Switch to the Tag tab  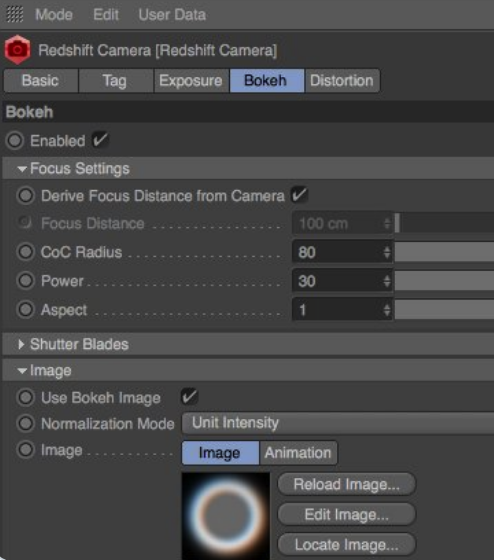[115, 81]
